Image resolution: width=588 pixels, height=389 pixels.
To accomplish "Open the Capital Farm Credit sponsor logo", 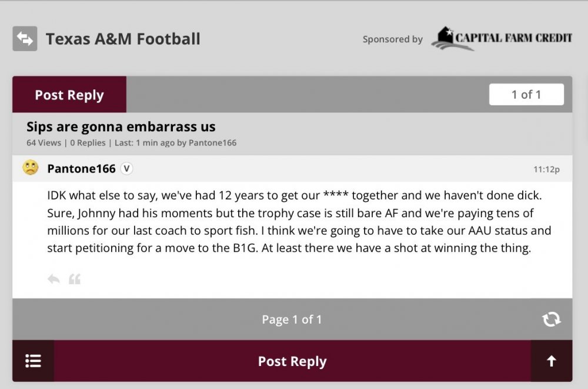I will pos(501,39).
